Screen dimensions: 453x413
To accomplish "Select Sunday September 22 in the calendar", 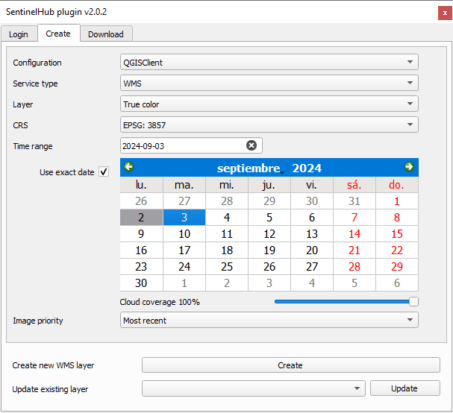I will [397, 250].
